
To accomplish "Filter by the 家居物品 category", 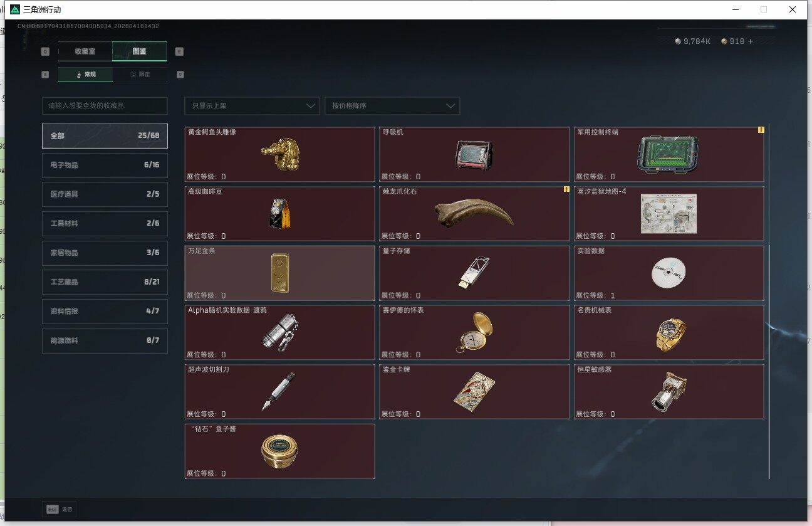I will 105,253.
